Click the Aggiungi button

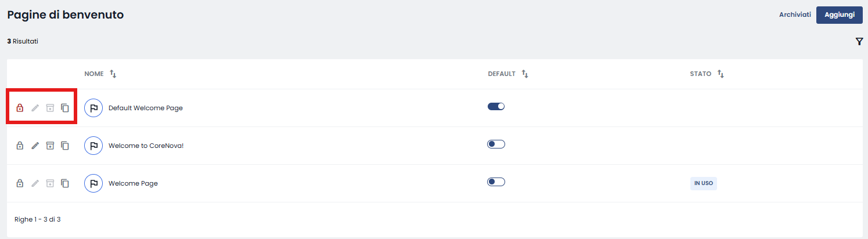840,15
